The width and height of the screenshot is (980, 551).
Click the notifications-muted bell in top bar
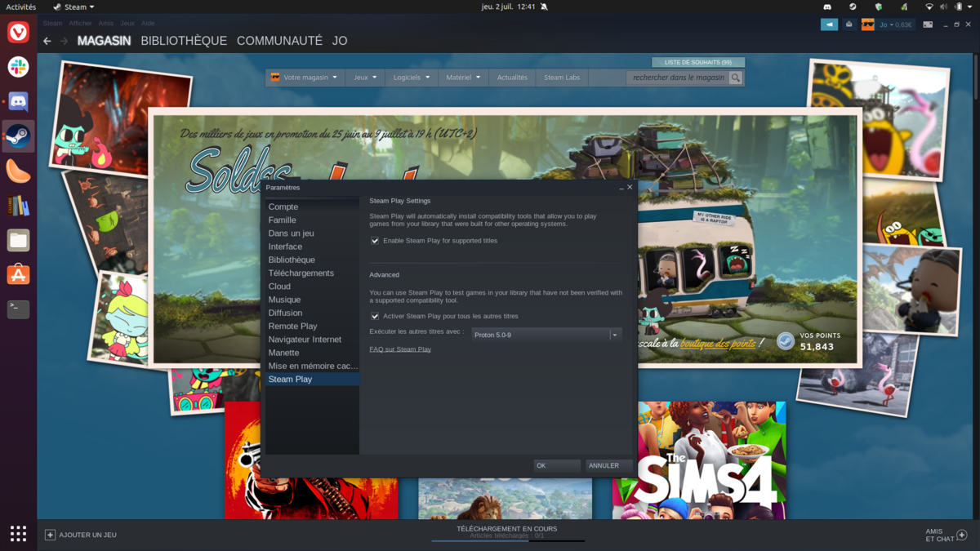[x=544, y=7]
